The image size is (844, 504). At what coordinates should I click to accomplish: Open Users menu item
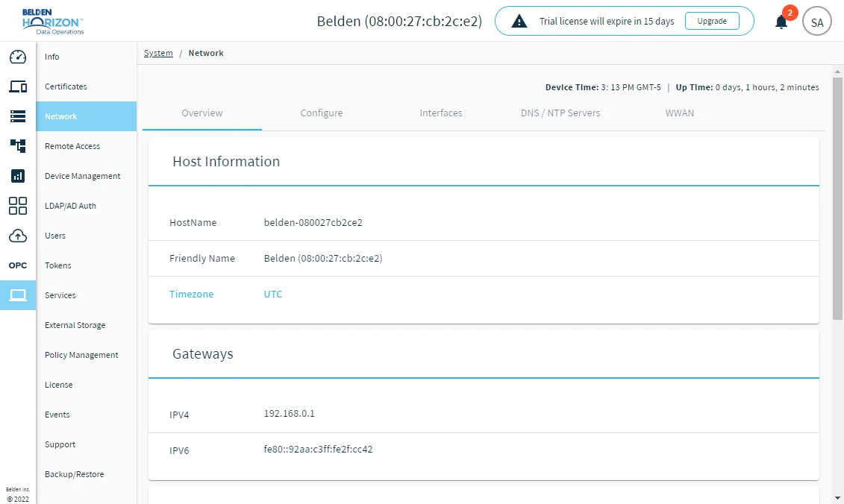(86, 236)
